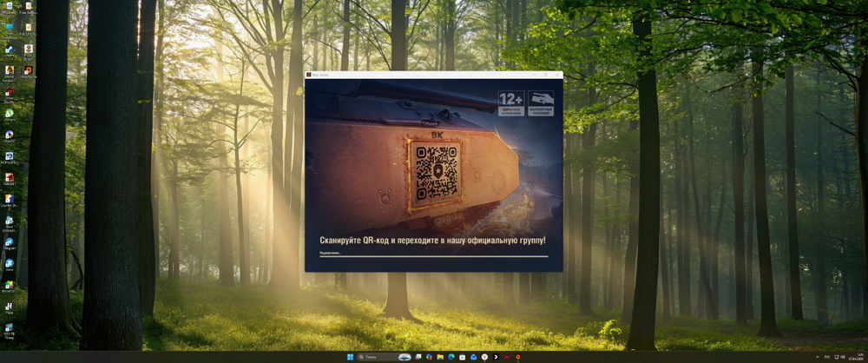This screenshot has height=363, width=868.
Task: Maximize the launcher window
Action: pyautogui.click(x=545, y=75)
